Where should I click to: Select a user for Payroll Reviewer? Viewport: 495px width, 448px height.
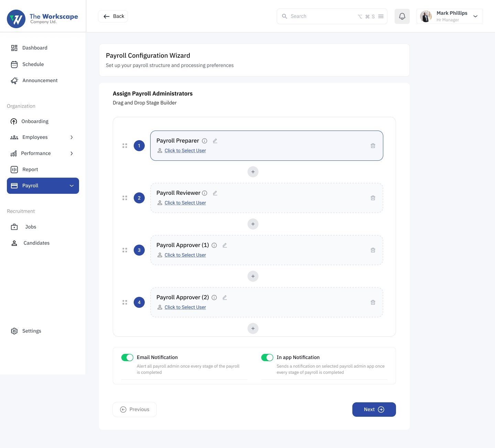[x=185, y=203]
